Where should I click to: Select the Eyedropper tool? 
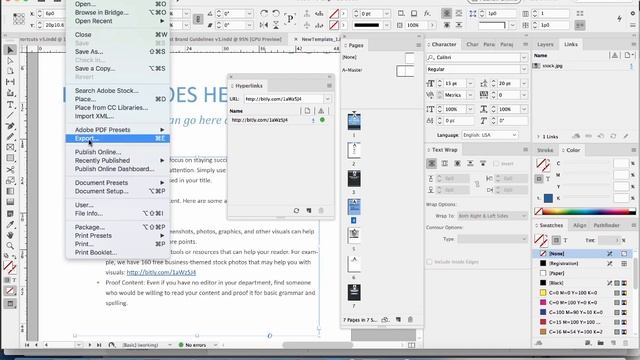click(10, 224)
